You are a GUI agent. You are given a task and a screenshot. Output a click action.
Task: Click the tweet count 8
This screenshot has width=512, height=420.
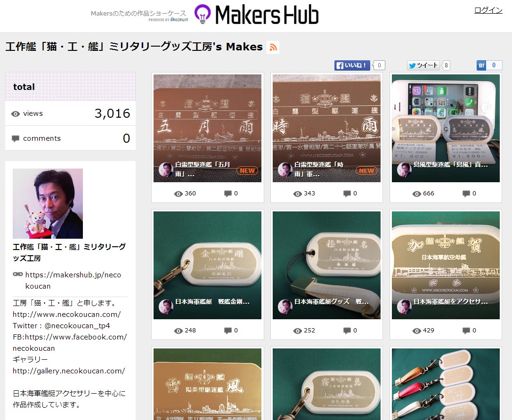[446, 65]
